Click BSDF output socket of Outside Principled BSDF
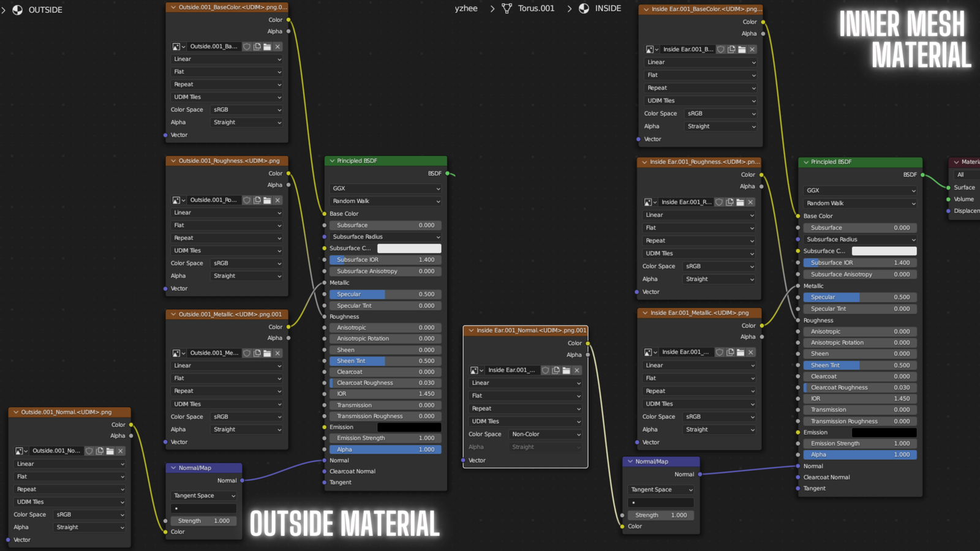980x551 pixels. point(448,174)
